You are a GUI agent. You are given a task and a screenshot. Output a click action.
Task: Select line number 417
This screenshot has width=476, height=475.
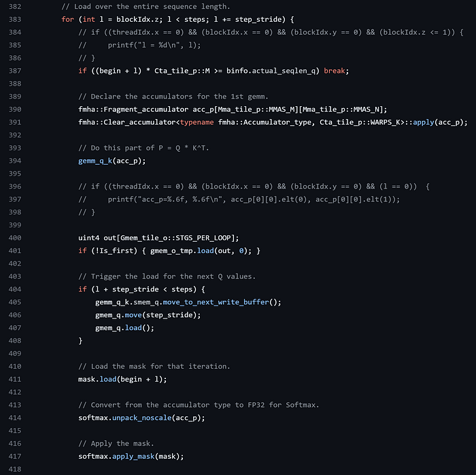point(15,457)
